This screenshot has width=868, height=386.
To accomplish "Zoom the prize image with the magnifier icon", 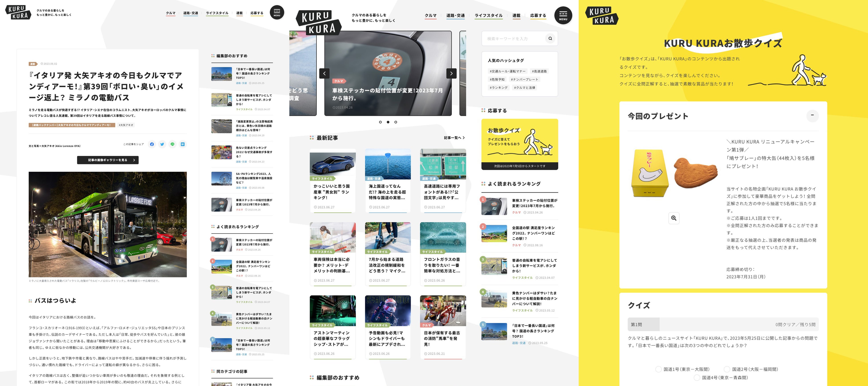I will tap(673, 218).
